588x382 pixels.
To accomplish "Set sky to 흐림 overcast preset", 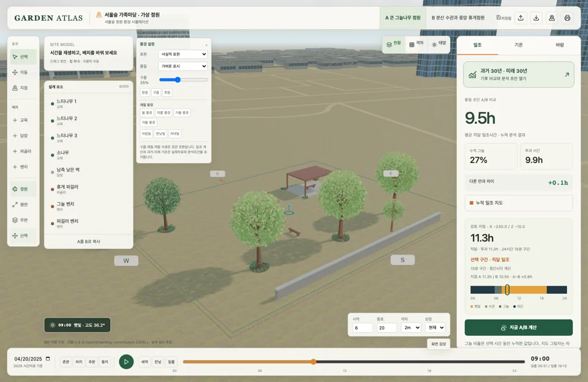I will click(167, 93).
